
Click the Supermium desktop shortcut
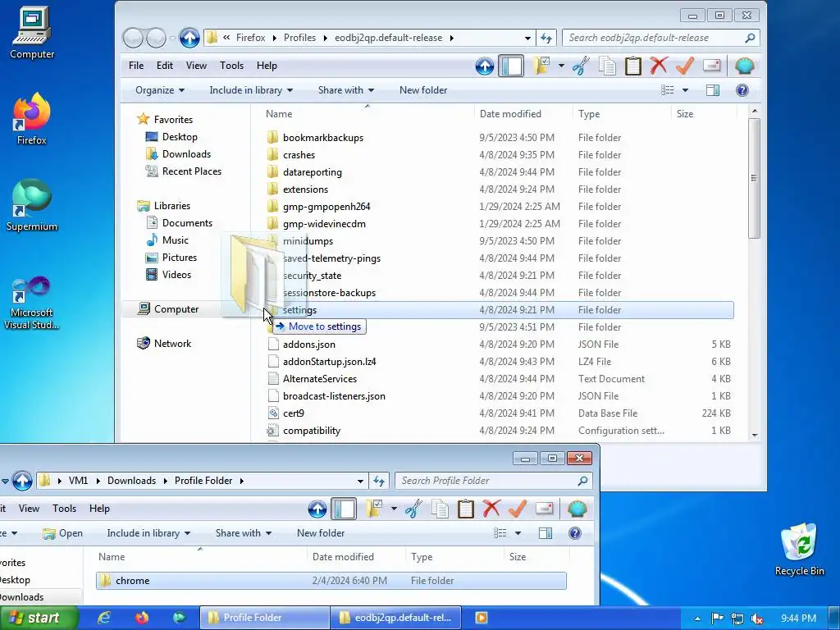point(32,205)
